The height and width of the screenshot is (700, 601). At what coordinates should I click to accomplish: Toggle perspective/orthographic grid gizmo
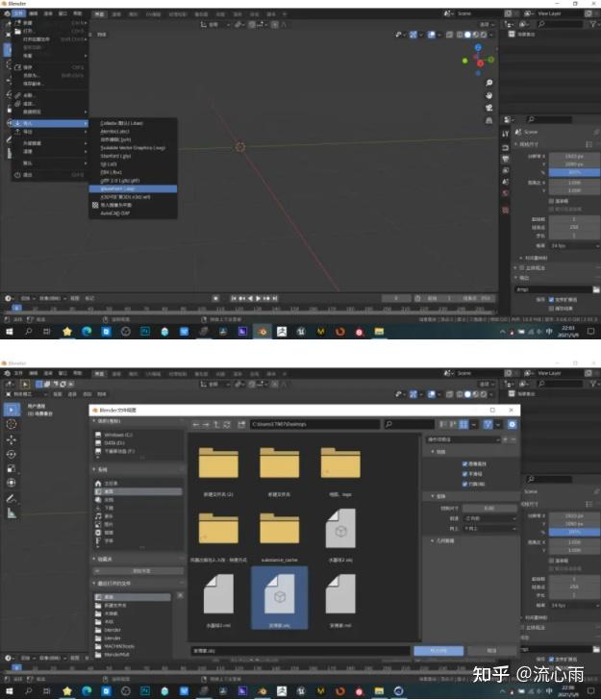coord(488,120)
